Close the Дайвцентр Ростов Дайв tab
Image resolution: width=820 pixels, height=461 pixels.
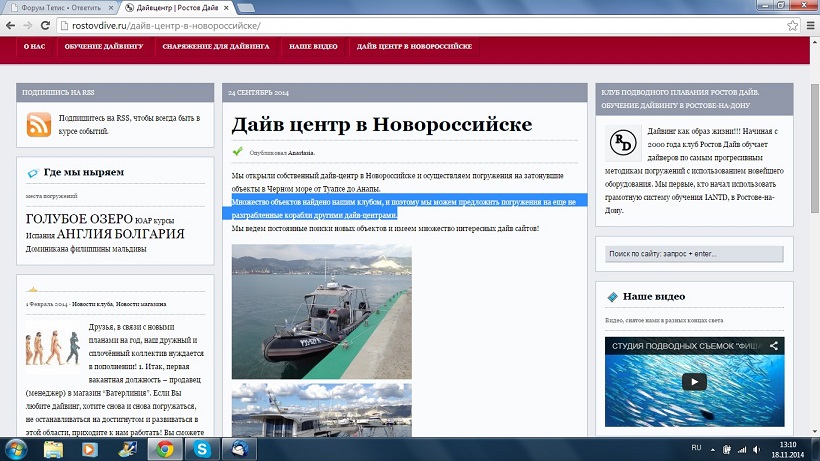pos(226,8)
